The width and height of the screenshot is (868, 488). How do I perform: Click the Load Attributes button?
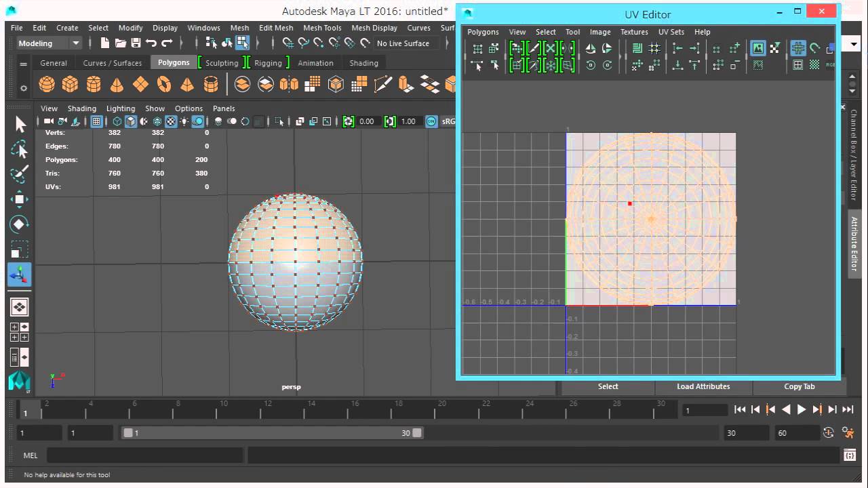(x=703, y=386)
